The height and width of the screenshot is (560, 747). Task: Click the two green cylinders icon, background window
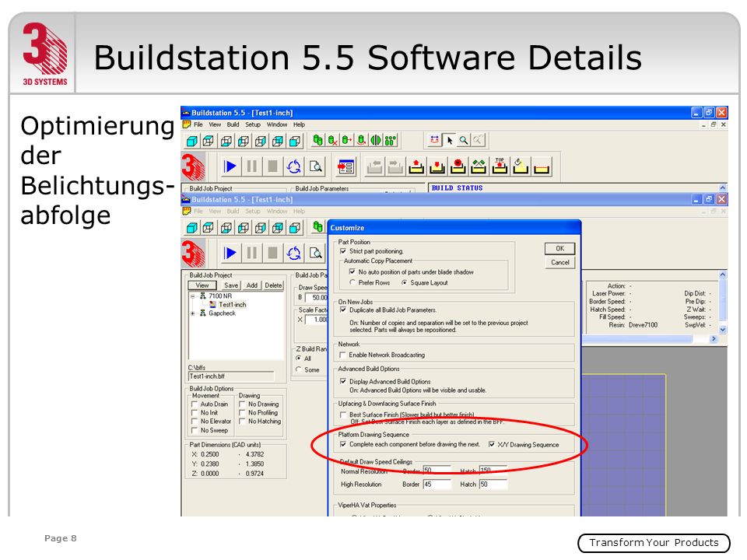tap(317, 140)
